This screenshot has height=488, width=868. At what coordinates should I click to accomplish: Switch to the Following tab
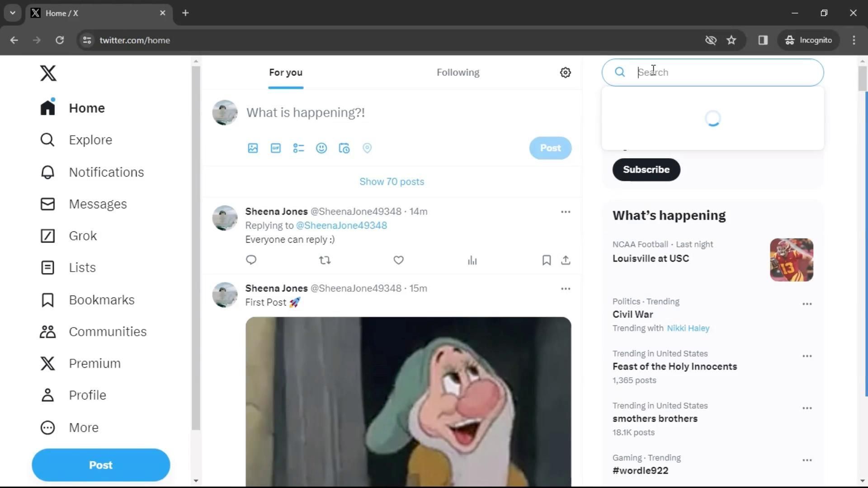(458, 72)
